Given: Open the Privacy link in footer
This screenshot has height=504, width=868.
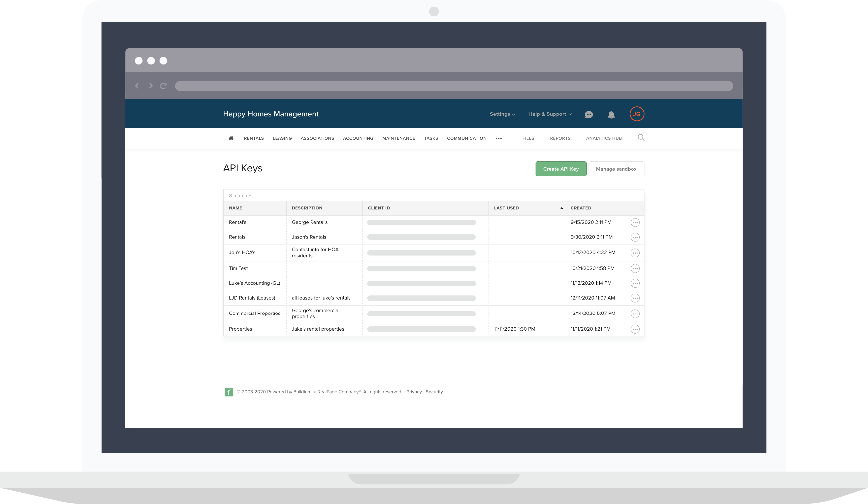Looking at the screenshot, I should [414, 392].
